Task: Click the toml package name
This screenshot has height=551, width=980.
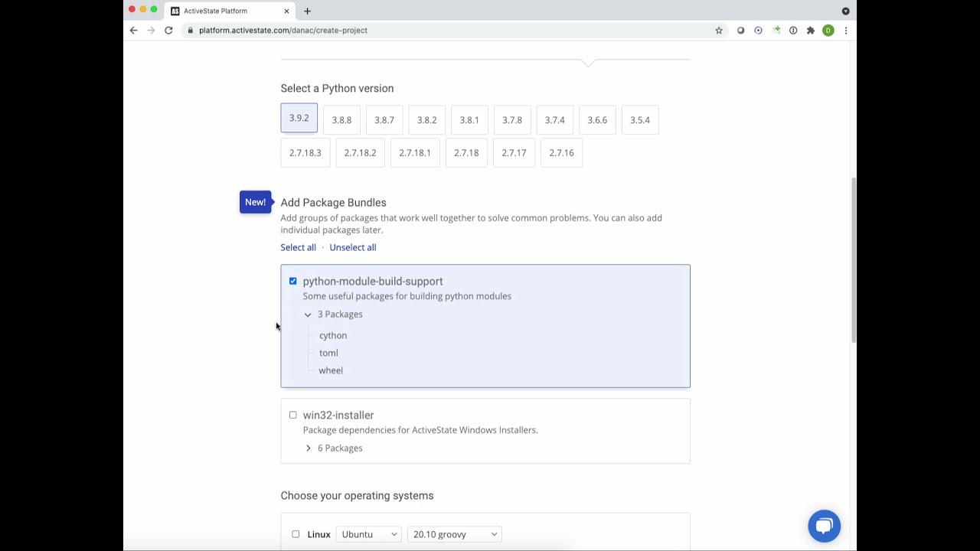Action: (328, 353)
